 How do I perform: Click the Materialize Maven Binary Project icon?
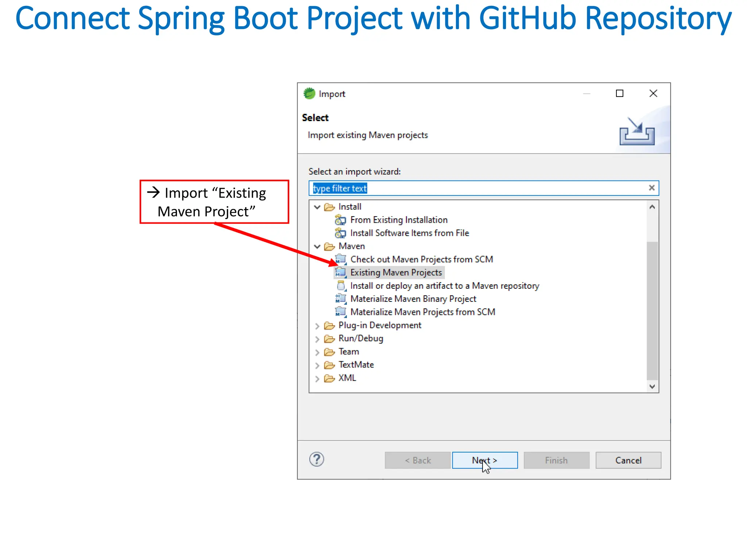point(340,299)
